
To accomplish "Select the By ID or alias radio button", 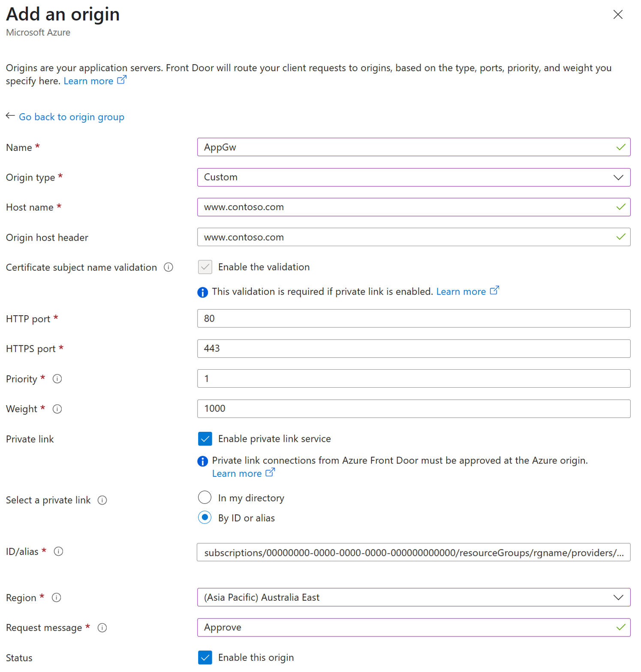I will [x=205, y=518].
